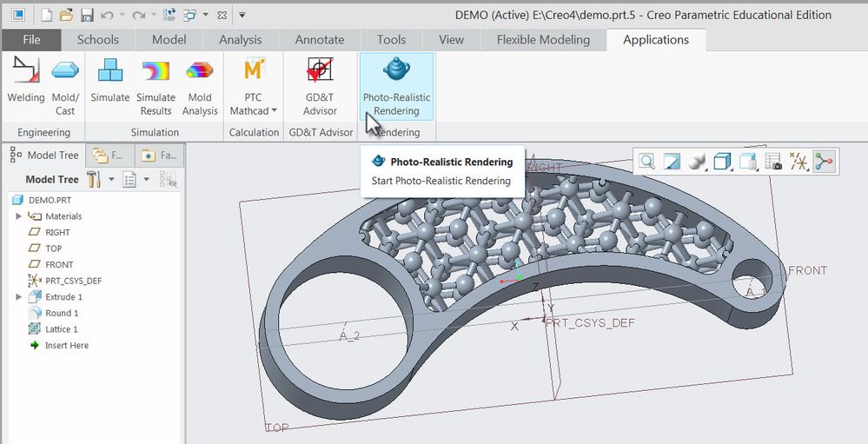
Task: Launch Mold Analysis
Action: tap(200, 85)
